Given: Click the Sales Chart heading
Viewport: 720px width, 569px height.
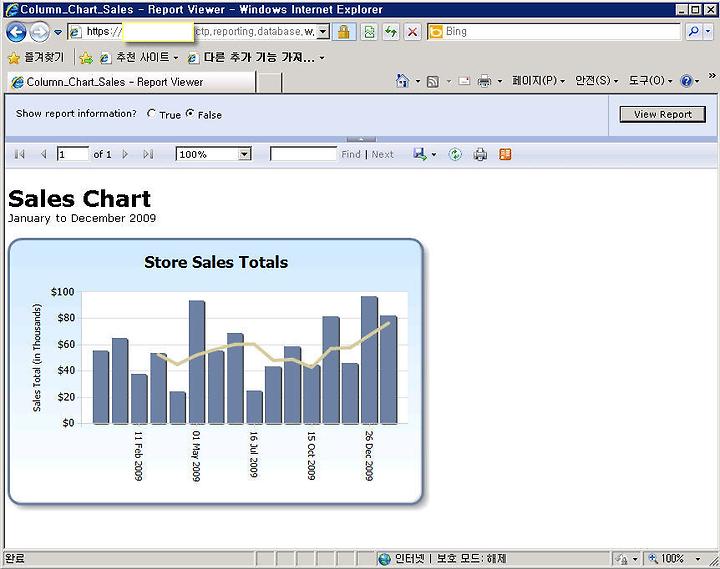Looking at the screenshot, I should [x=79, y=199].
